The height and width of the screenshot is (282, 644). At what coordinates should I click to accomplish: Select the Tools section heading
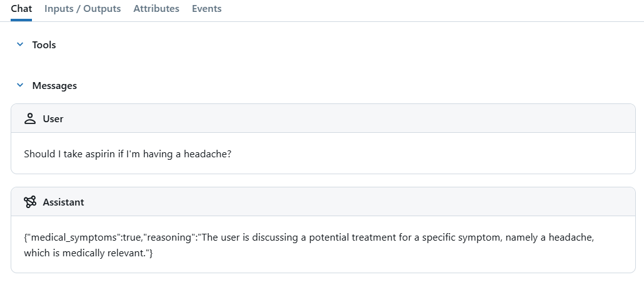pos(44,45)
